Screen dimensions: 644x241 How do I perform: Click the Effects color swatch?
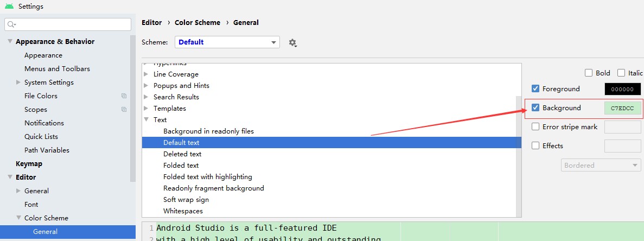[623, 146]
